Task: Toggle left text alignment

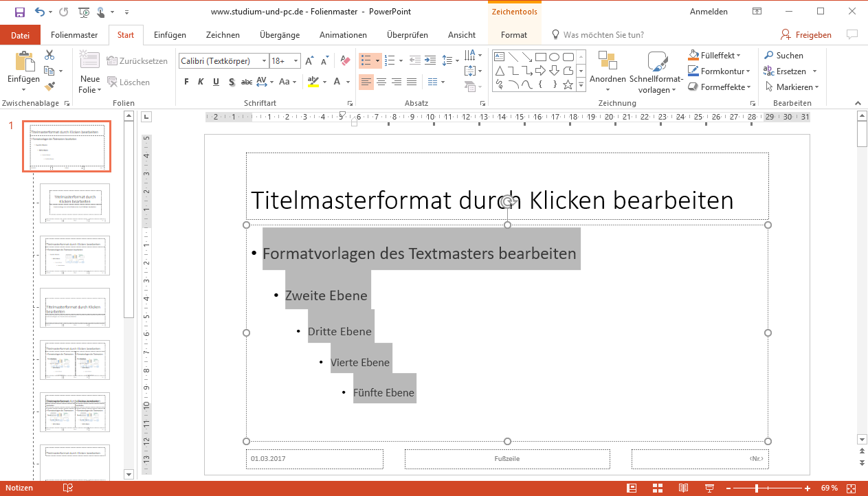Action: tap(366, 82)
